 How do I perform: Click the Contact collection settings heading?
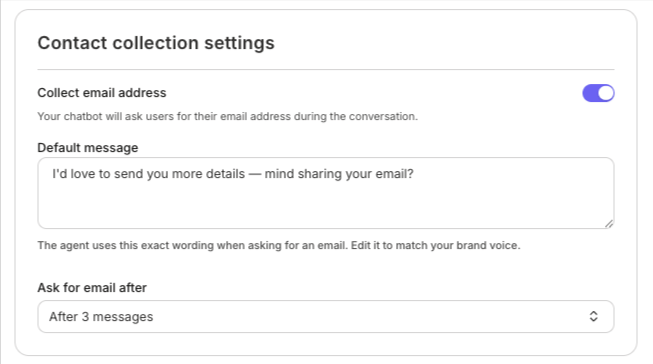[x=156, y=43]
